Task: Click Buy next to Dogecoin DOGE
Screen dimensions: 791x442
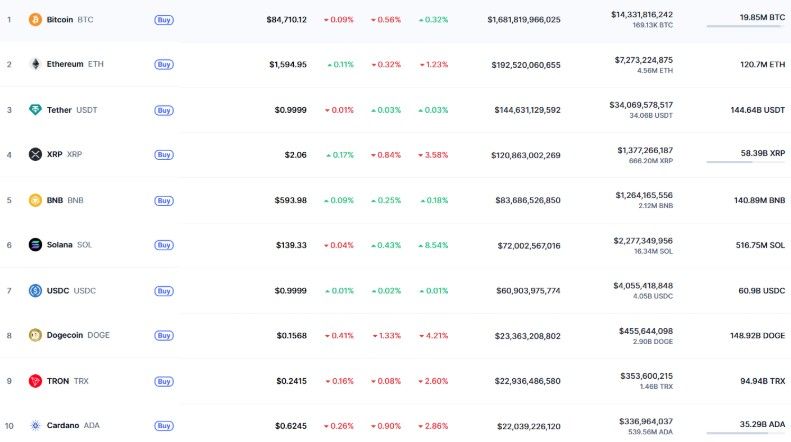Action: click(164, 336)
